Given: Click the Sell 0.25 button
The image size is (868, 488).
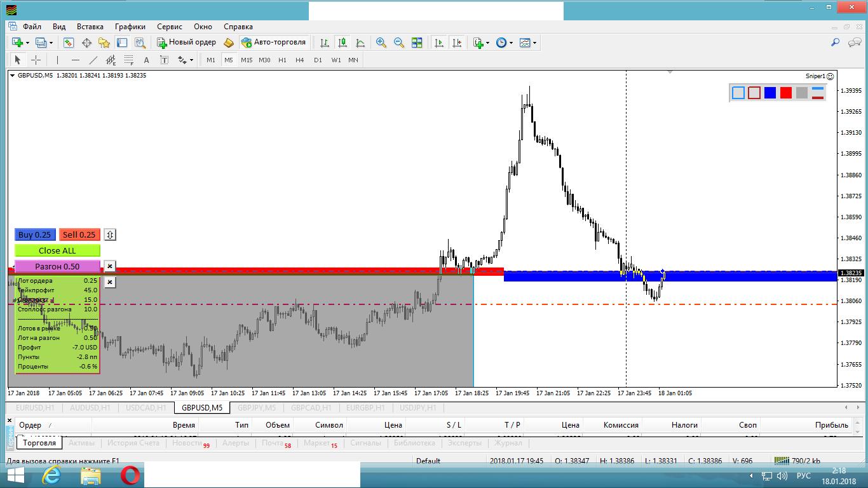Looking at the screenshot, I should pos(79,234).
